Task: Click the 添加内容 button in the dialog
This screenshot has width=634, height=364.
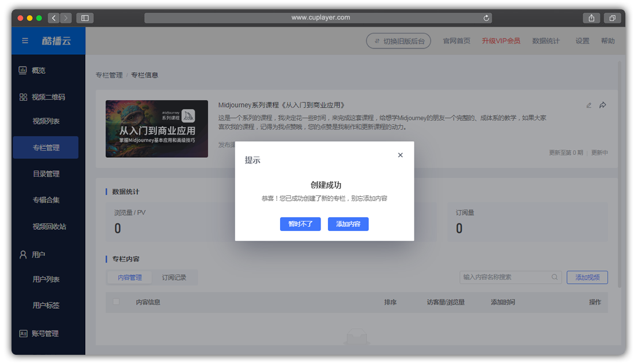Action: tap(348, 224)
